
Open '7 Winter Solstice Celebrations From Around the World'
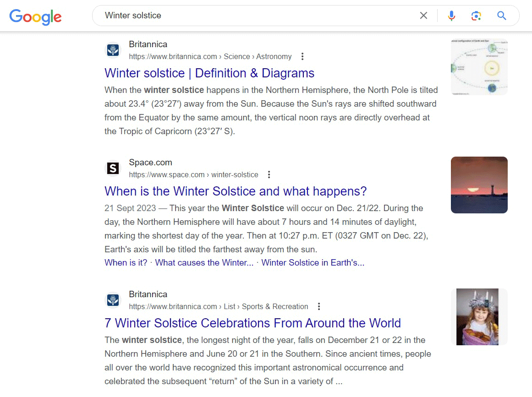(x=252, y=323)
